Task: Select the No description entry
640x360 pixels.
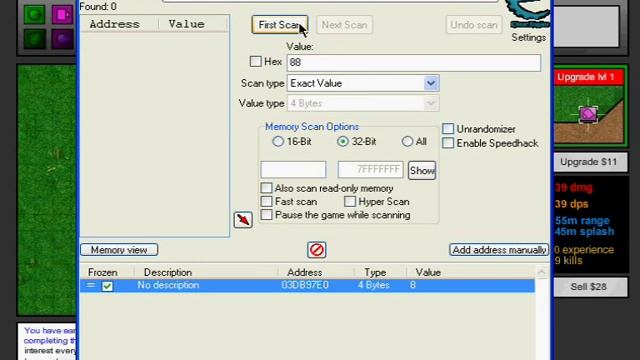Action: 168,285
